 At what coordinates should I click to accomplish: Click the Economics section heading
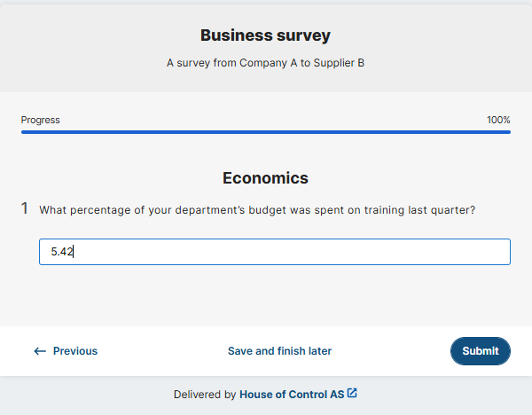pyautogui.click(x=265, y=178)
